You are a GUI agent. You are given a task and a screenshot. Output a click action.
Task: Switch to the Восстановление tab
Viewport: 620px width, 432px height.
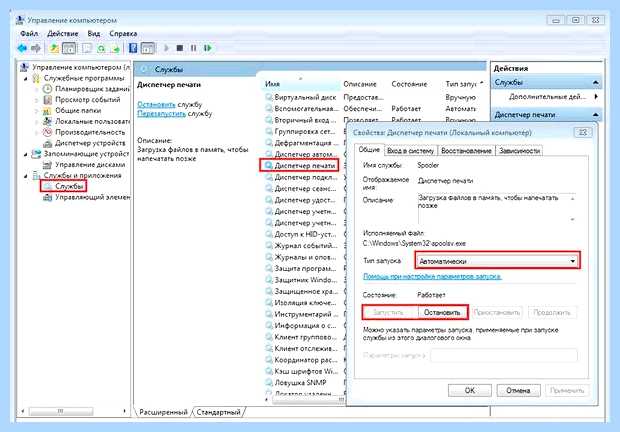pos(466,151)
